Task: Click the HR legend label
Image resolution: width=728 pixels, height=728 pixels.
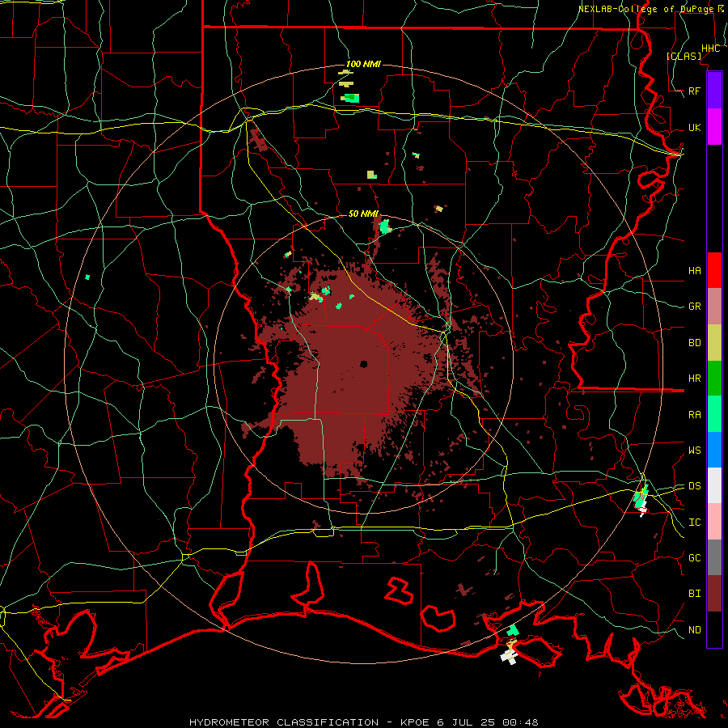Action: 694,379
